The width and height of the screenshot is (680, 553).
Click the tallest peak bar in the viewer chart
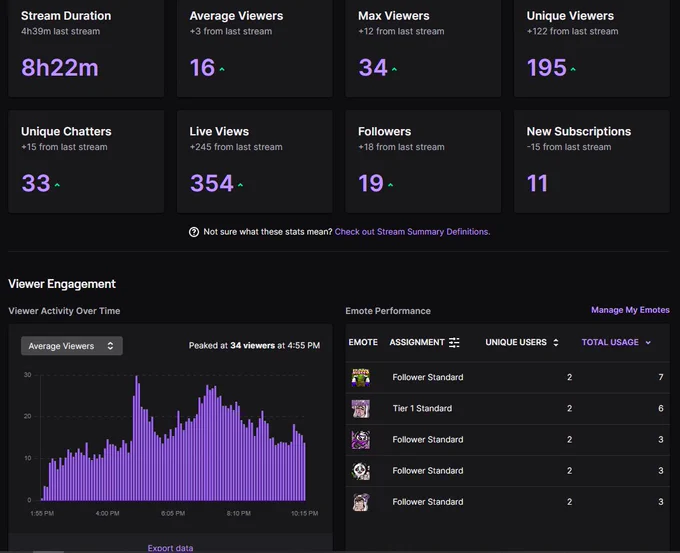click(136, 438)
